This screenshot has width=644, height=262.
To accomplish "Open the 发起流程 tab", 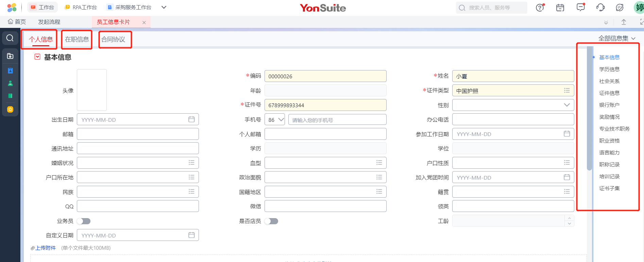I will [49, 22].
